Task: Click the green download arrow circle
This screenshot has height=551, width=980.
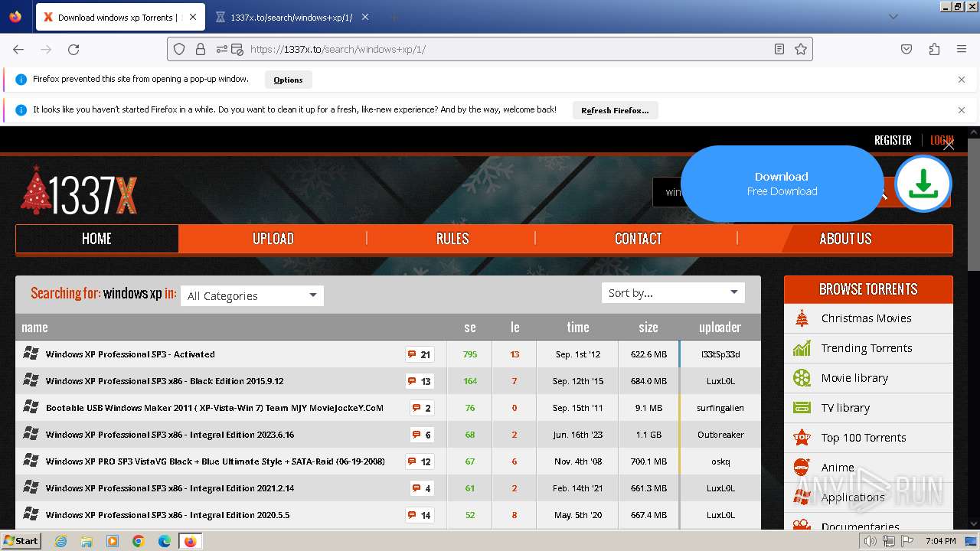Action: (x=923, y=184)
